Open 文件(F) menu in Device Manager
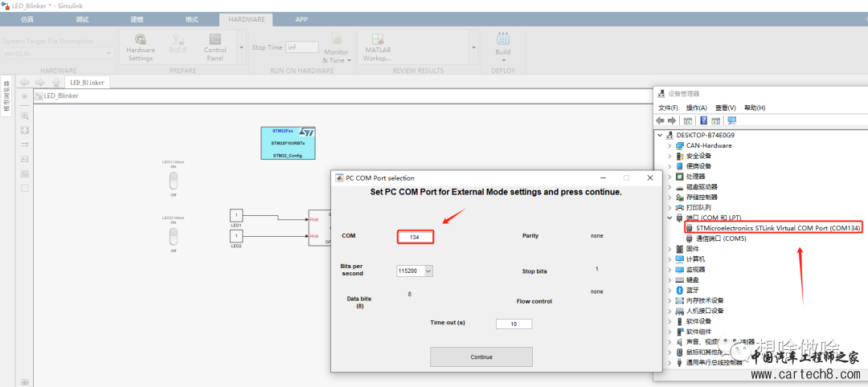 coord(668,108)
